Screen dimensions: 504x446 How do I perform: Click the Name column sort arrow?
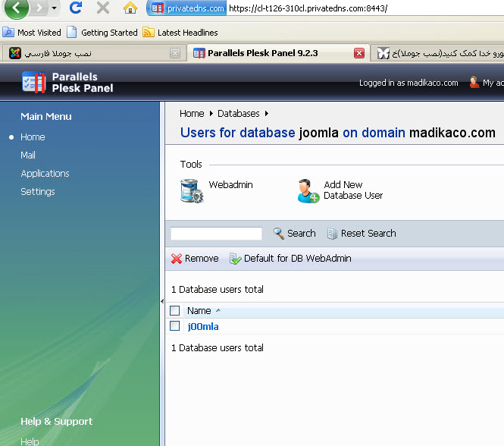218,310
